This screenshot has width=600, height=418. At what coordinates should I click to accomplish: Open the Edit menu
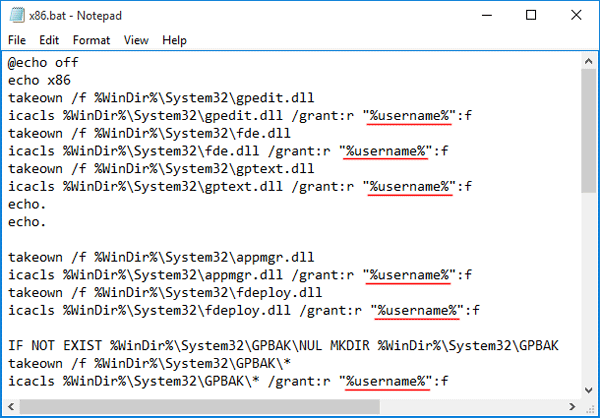point(49,40)
